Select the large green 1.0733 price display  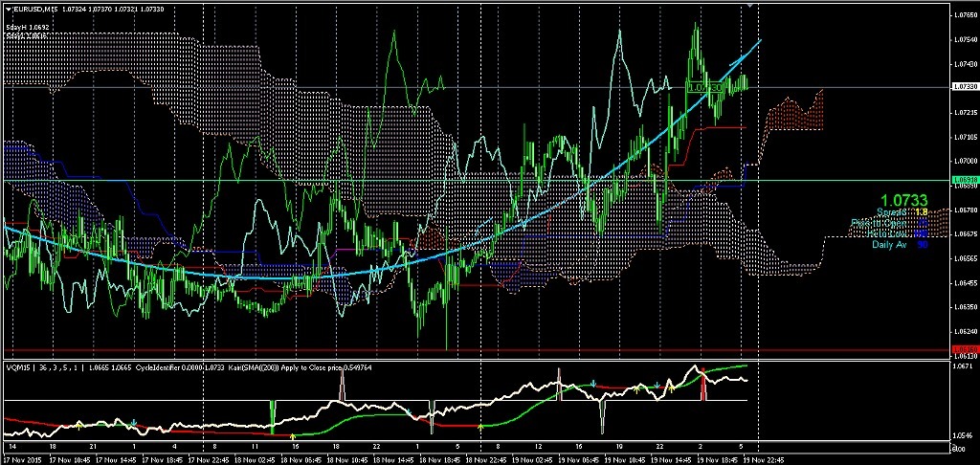pos(904,200)
